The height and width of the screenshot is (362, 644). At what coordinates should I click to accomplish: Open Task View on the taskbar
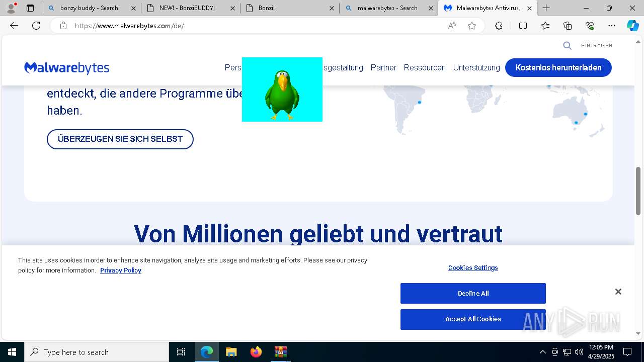coord(181,352)
